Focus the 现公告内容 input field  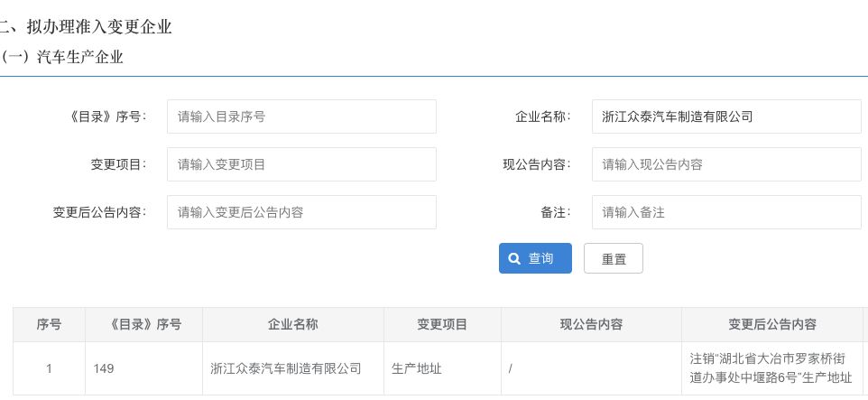point(726,164)
